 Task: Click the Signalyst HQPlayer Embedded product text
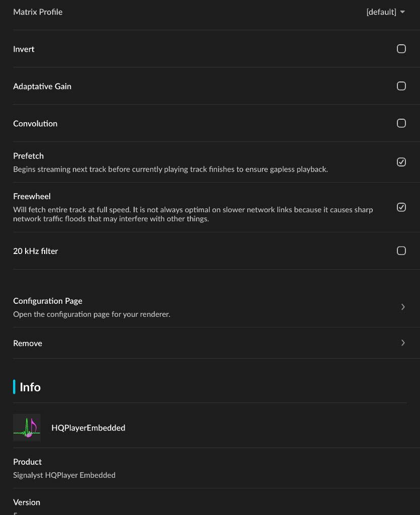tap(64, 475)
